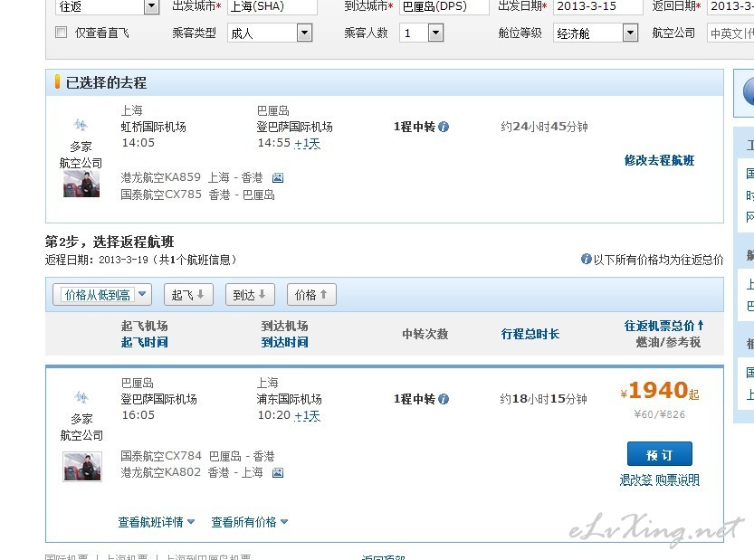The width and height of the screenshot is (754, 560).
Task: Click the 出发日期 2013-3-15 field
Action: click(597, 6)
